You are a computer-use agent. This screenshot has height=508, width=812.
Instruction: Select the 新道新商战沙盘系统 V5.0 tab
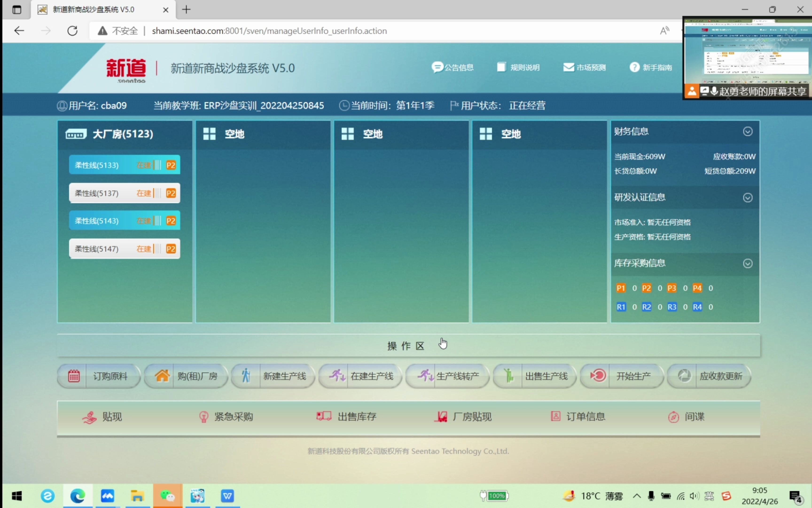[103, 9]
